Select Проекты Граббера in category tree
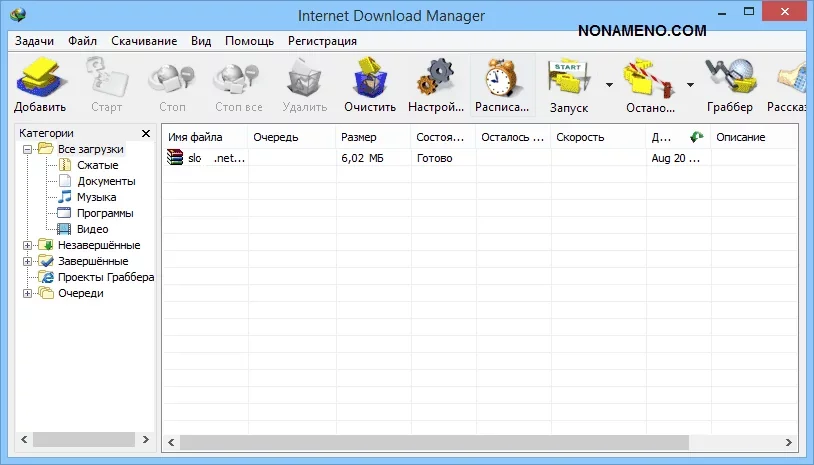 coord(105,277)
